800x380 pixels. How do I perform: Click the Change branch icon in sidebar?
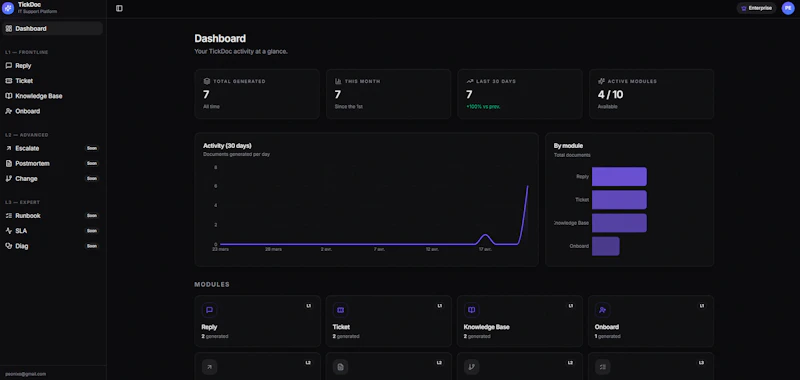pos(9,179)
